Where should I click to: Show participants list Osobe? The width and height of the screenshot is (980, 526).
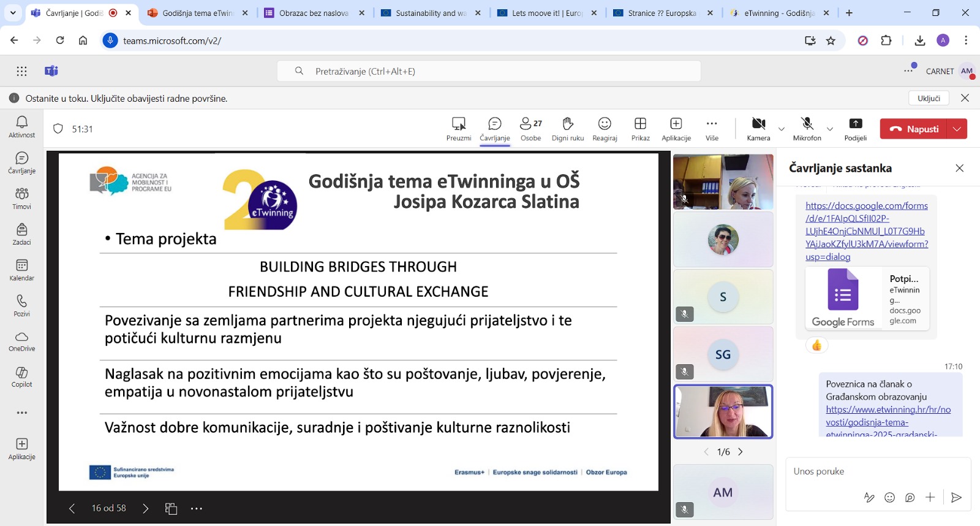click(531, 129)
